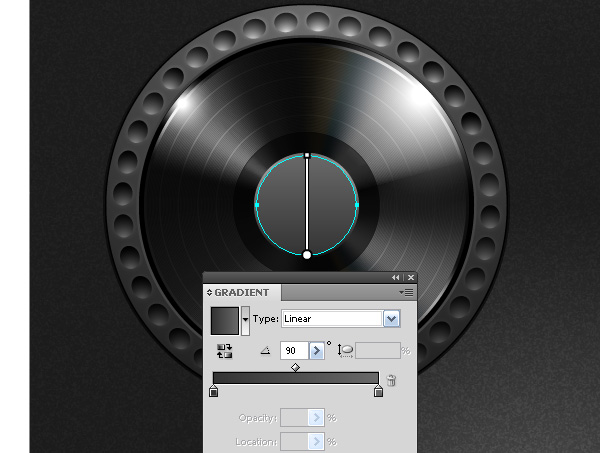Click the circle's right anchor point
The height and width of the screenshot is (453, 600).
(x=357, y=205)
